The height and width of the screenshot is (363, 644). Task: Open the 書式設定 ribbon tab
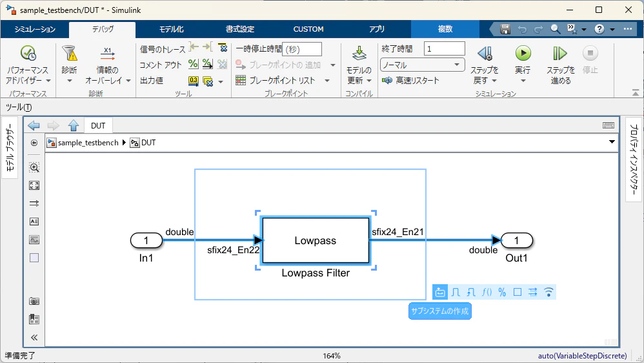click(x=240, y=29)
